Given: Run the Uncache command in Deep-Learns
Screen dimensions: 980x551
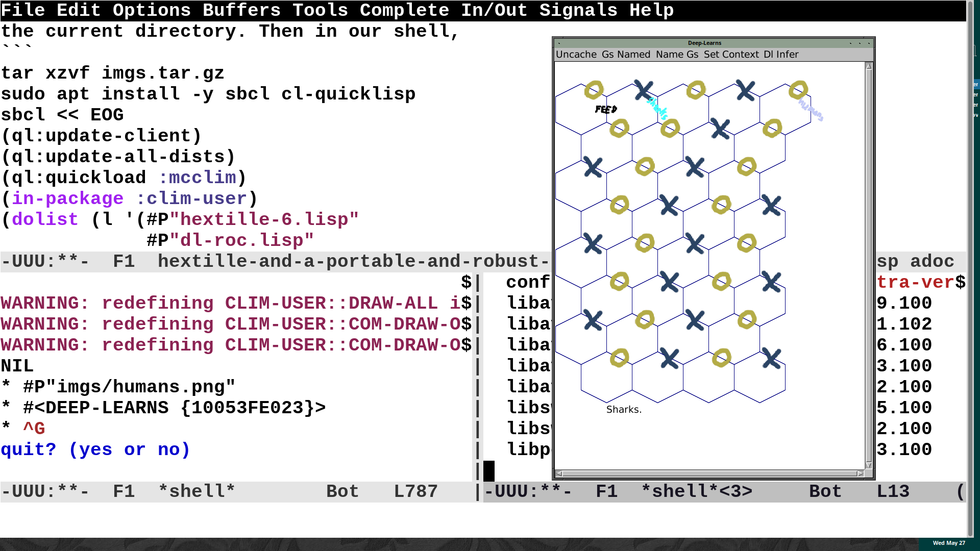Looking at the screenshot, I should click(576, 55).
